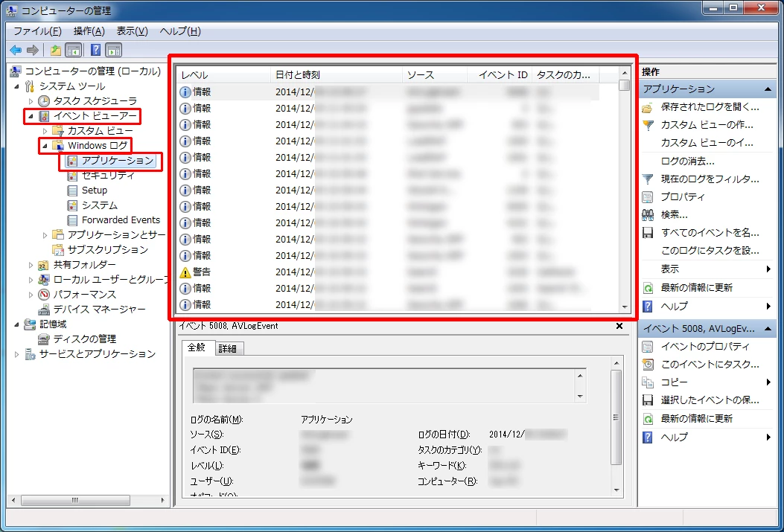Collapse the Windows ログ node
The image size is (784, 532).
45,146
